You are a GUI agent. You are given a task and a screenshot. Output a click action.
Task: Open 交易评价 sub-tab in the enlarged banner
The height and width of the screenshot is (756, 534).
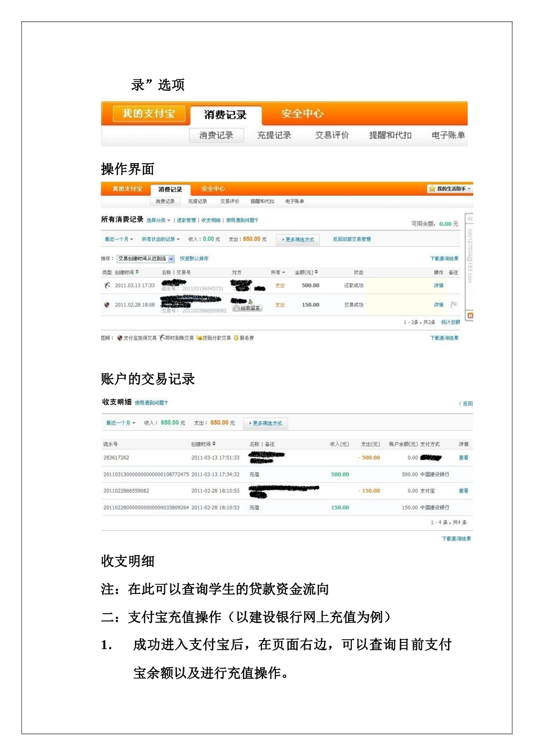tap(332, 136)
